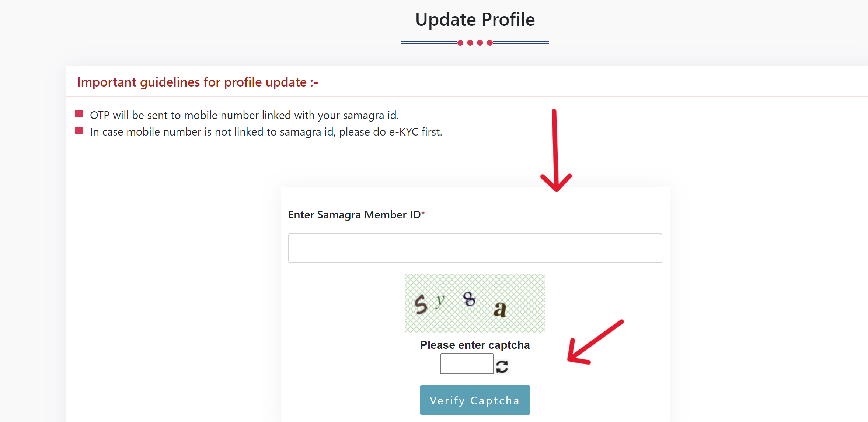Image resolution: width=868 pixels, height=422 pixels.
Task: Click the red square bullet beside OTP guideline
Action: pos(79,114)
